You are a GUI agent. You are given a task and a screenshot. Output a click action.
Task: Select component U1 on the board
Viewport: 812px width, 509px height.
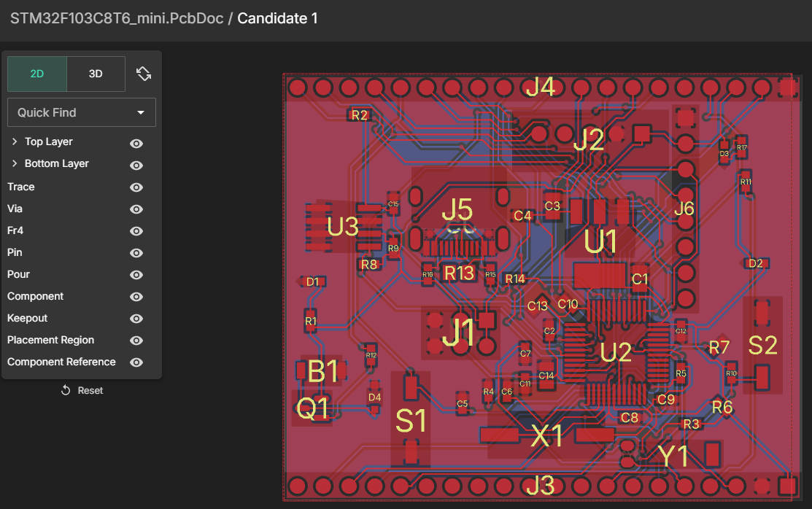pyautogui.click(x=600, y=241)
